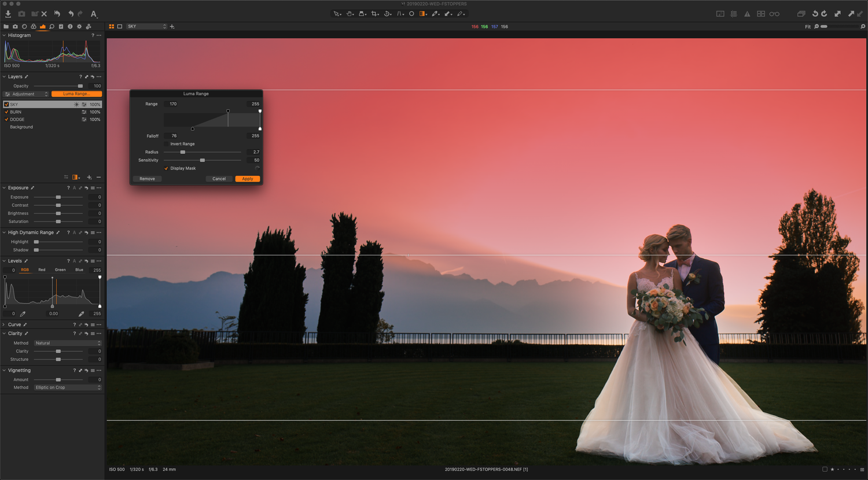Switch to the Red channel in Levels
The image size is (868, 480).
(42, 270)
